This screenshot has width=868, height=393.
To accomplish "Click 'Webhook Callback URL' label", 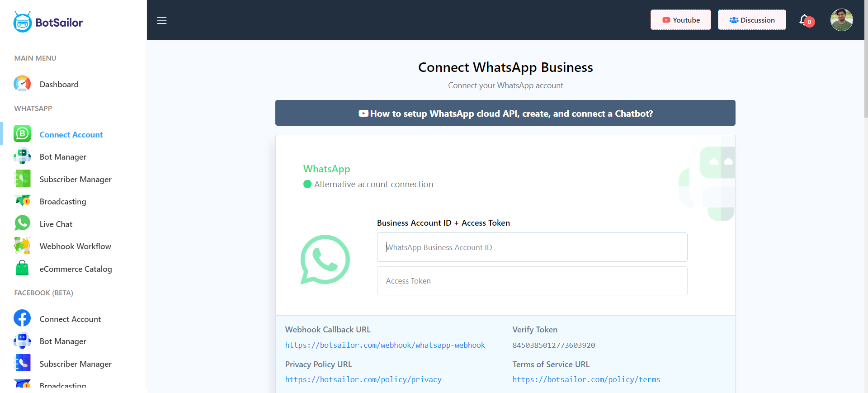I will pyautogui.click(x=328, y=330).
